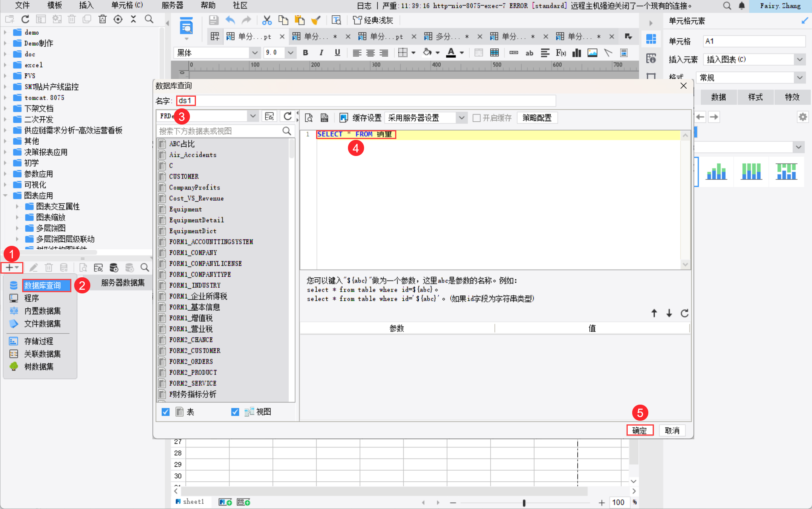
Task: Click the refresh tables icon beside connection dropdown
Action: pyautogui.click(x=287, y=116)
